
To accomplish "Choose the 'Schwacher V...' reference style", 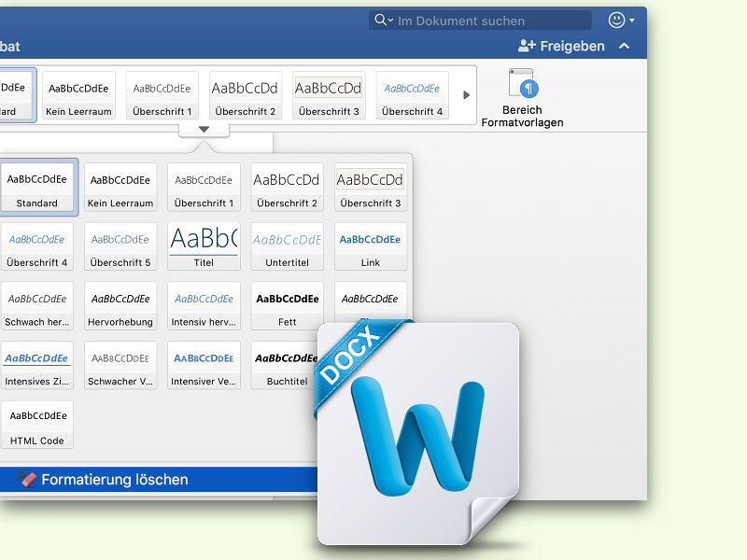I will 120,365.
